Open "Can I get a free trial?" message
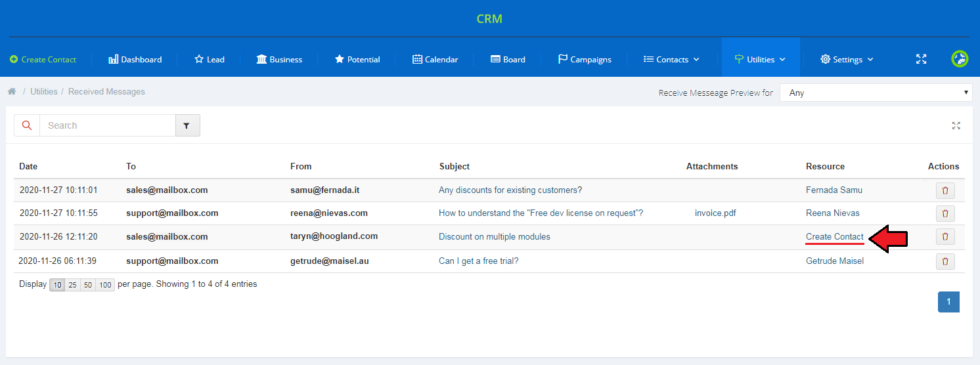Image resolution: width=980 pixels, height=365 pixels. tap(479, 261)
